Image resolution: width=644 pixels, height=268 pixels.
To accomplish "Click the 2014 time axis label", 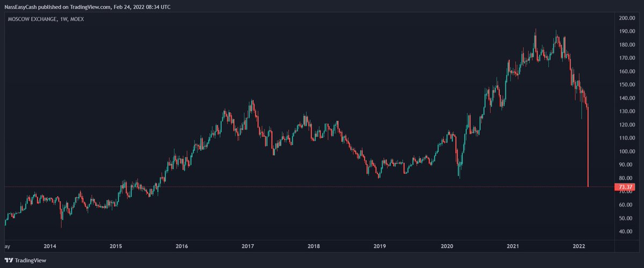I will click(50, 247).
